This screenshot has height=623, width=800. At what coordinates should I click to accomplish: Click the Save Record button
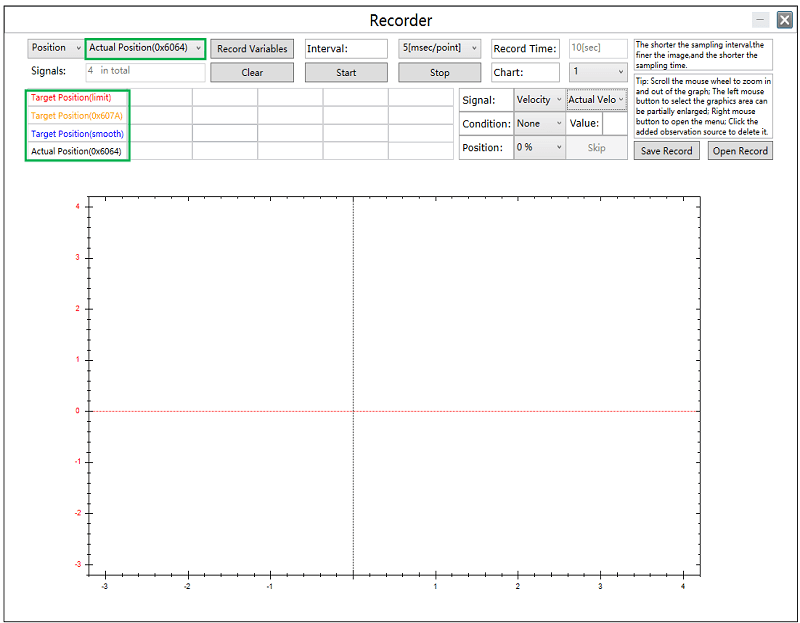tap(666, 151)
